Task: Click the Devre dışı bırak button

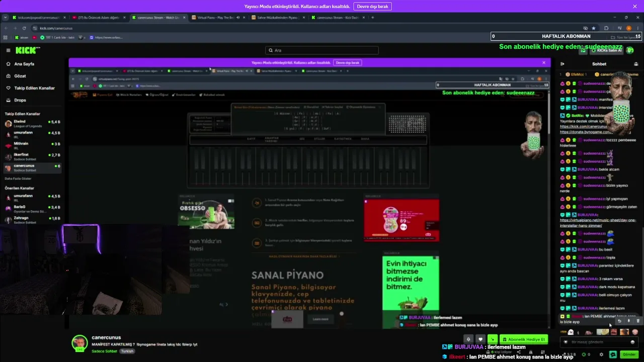Action: click(x=373, y=7)
